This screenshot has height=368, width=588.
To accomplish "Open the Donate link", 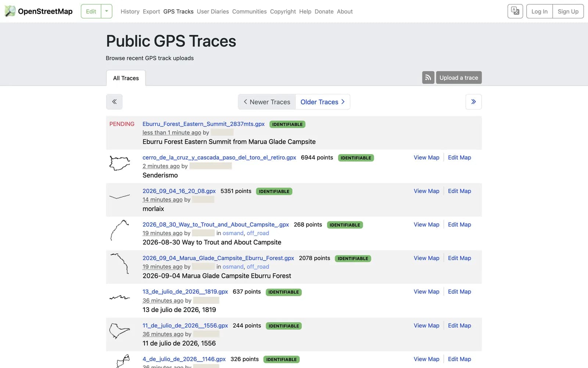I will (324, 11).
